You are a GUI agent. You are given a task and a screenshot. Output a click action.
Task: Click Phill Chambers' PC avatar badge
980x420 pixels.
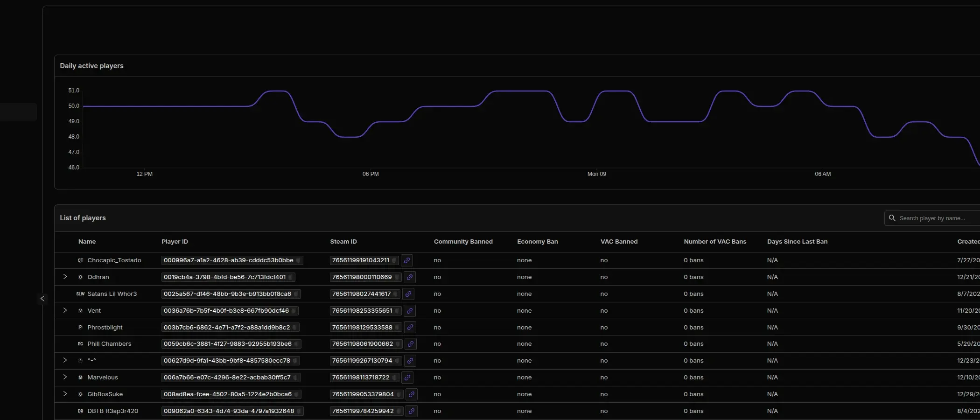80,344
